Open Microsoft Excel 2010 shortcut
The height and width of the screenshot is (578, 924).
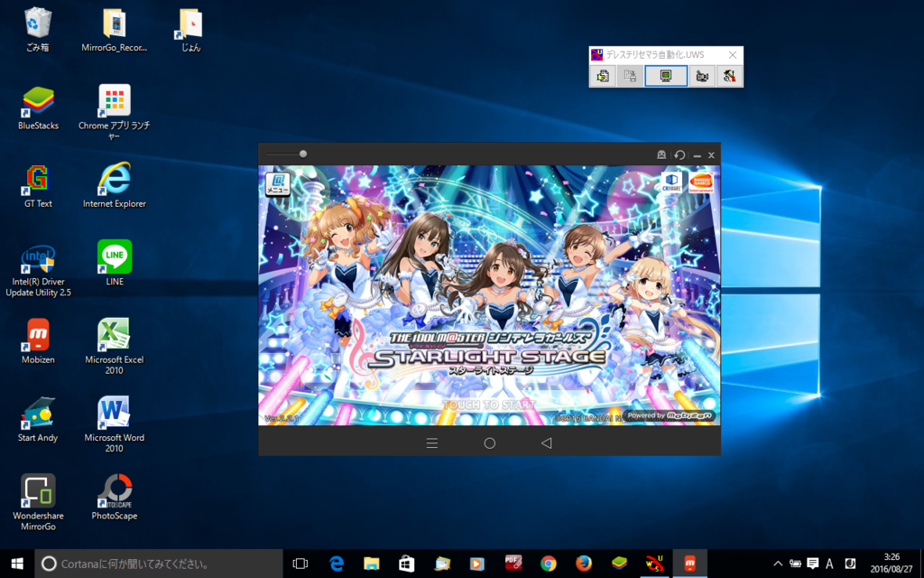pyautogui.click(x=115, y=346)
